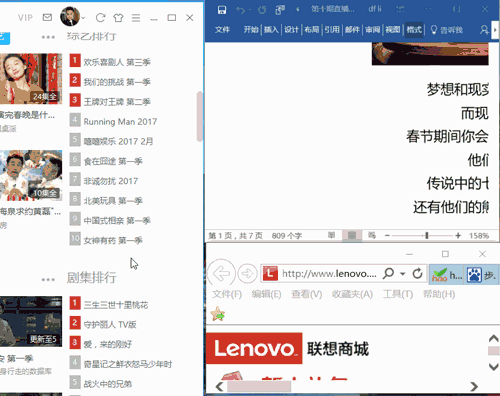Switch to Word's 视图 tab

point(393,30)
